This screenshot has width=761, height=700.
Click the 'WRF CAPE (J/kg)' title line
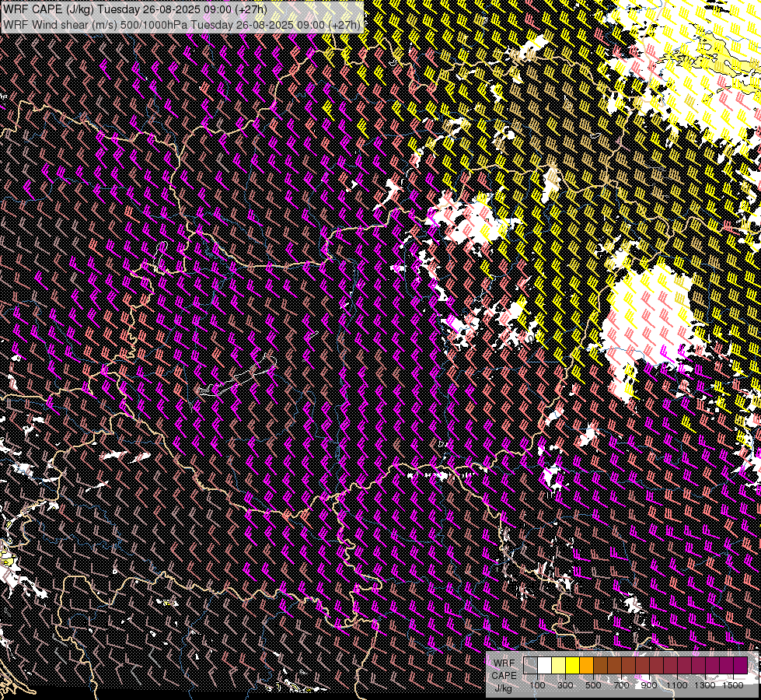pyautogui.click(x=135, y=9)
